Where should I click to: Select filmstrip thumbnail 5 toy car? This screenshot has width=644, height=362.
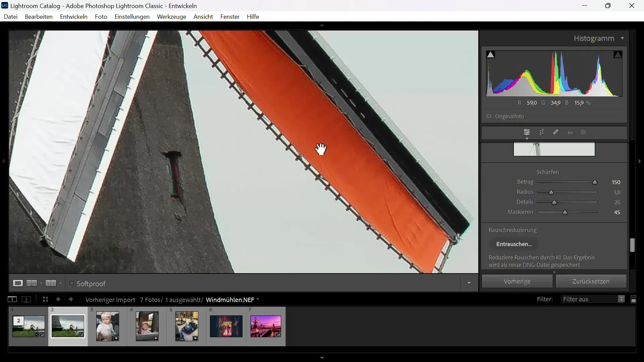[x=187, y=326]
